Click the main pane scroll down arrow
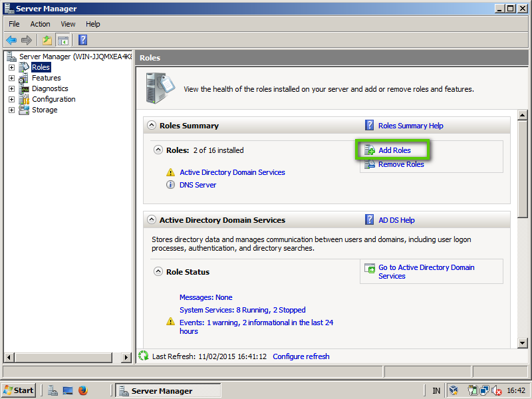The height and width of the screenshot is (399, 532). (523, 343)
